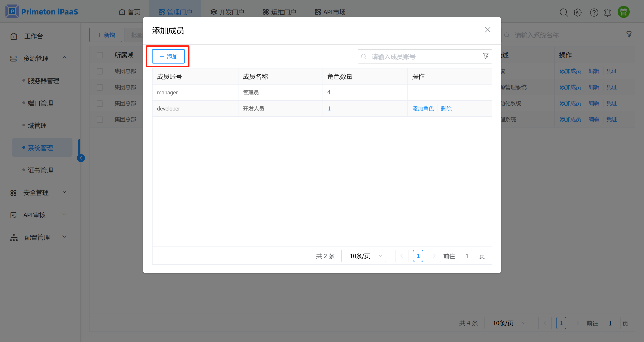Viewport: 644px width, 342px height.
Task: Check the last 集团总部 row checkbox
Action: (100, 119)
